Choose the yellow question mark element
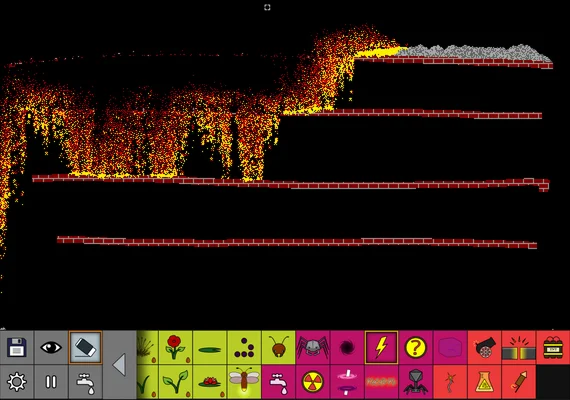Screen dimensions: 570x400 tap(415, 347)
